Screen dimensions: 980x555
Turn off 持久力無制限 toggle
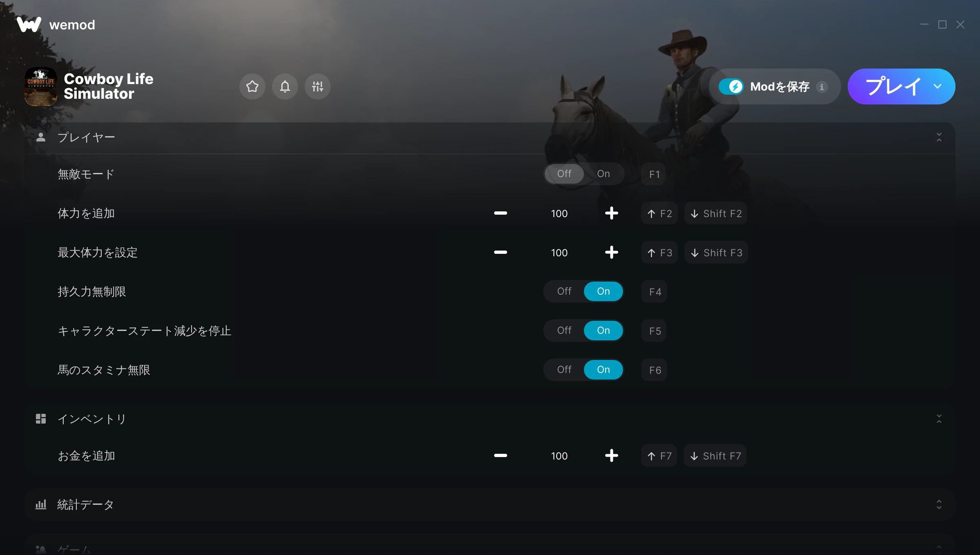pyautogui.click(x=564, y=291)
